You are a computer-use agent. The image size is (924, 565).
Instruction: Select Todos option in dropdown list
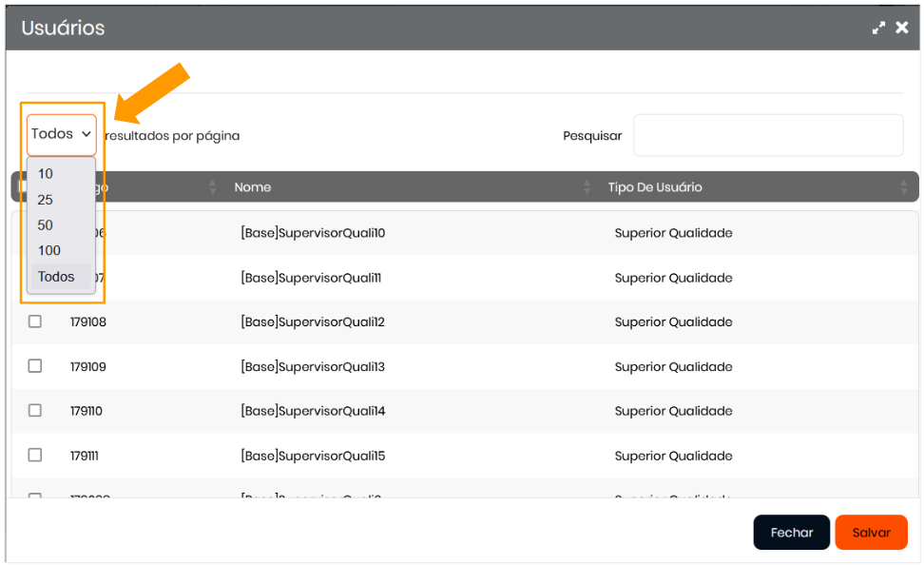[56, 277]
